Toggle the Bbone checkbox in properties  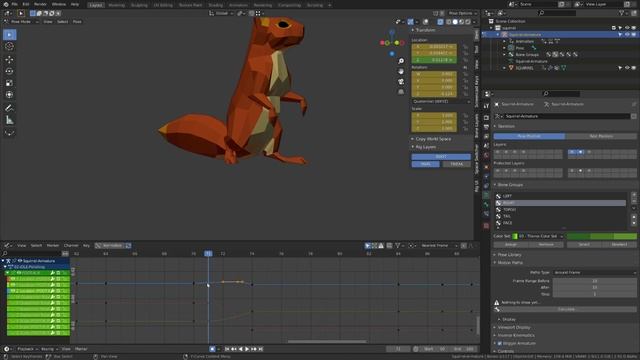[x=500, y=343]
